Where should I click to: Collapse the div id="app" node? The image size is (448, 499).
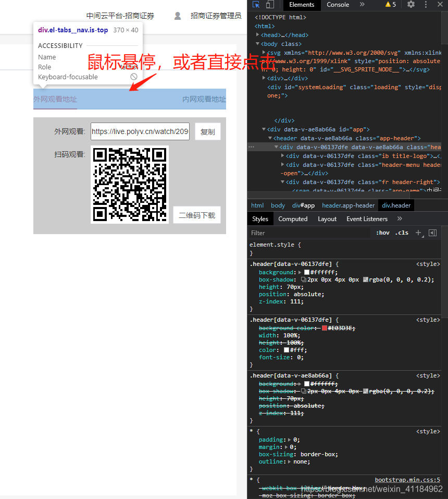(264, 129)
